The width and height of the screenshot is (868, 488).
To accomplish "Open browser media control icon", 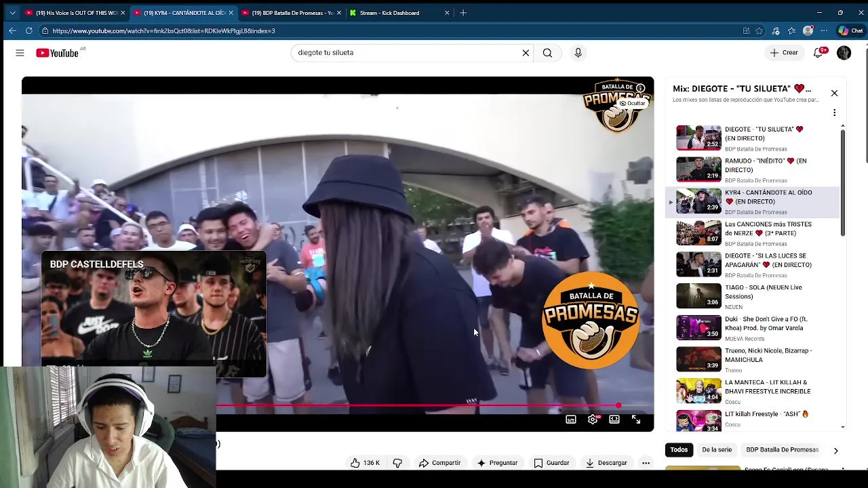I will coord(776,30).
